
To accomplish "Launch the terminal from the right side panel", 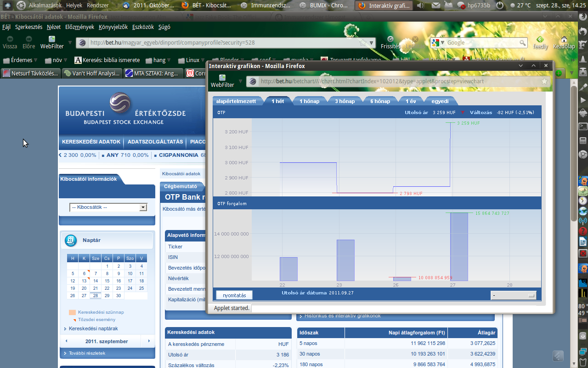I will click(x=582, y=126).
